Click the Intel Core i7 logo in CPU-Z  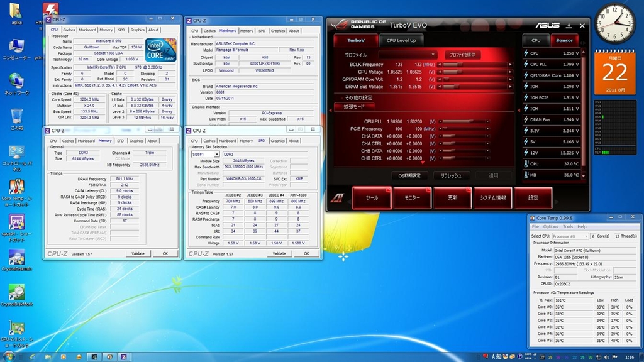tap(160, 50)
